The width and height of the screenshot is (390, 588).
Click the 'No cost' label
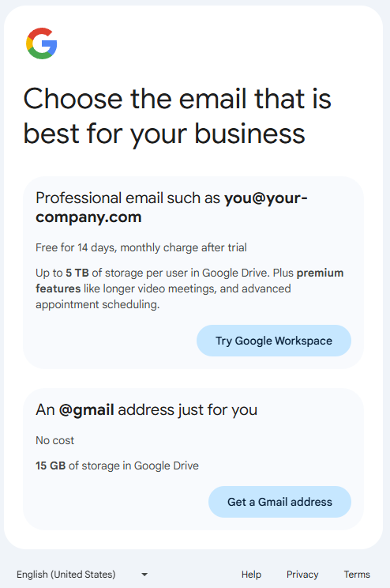pos(54,440)
